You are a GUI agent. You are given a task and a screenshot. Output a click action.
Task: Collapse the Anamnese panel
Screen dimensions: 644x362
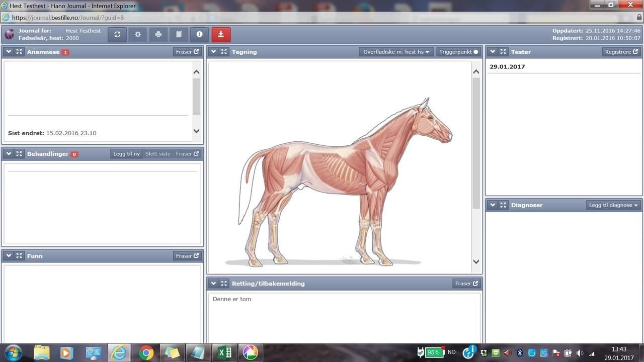point(9,52)
